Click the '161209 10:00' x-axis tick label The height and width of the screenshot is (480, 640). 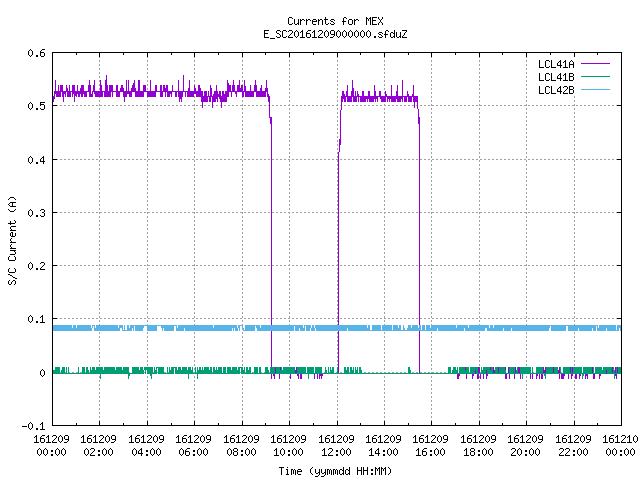pyautogui.click(x=289, y=446)
